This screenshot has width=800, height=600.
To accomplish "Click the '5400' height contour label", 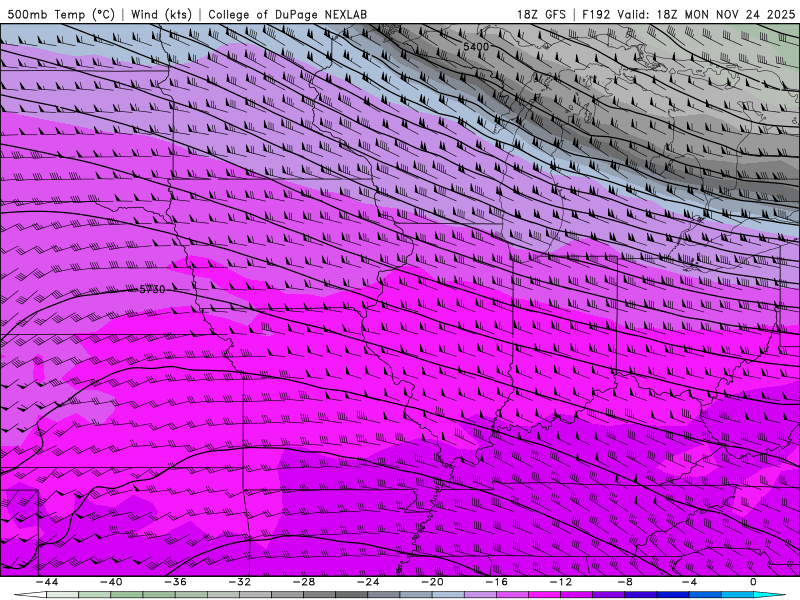I will (x=476, y=47).
